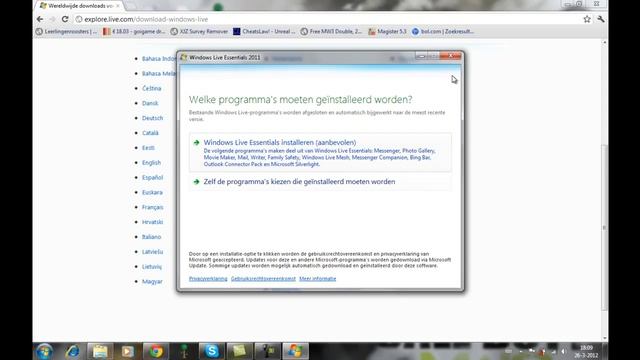Select the Latviešu language link

(x=152, y=252)
